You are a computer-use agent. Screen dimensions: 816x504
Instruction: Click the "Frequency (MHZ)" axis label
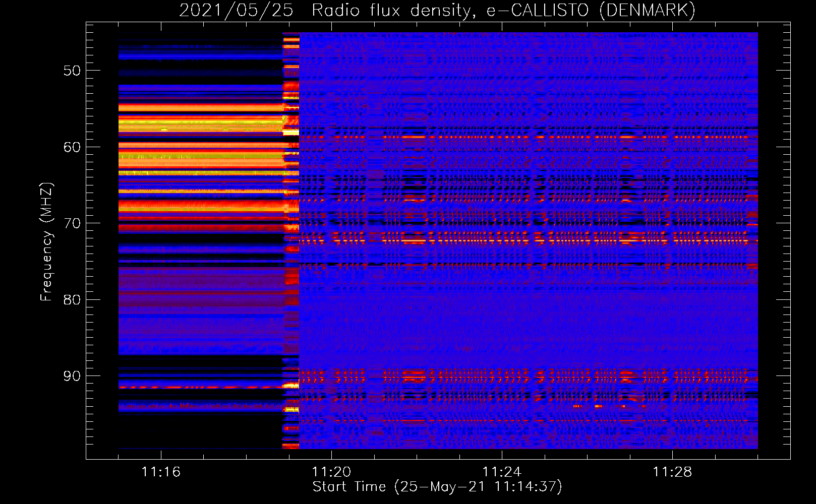(46, 242)
